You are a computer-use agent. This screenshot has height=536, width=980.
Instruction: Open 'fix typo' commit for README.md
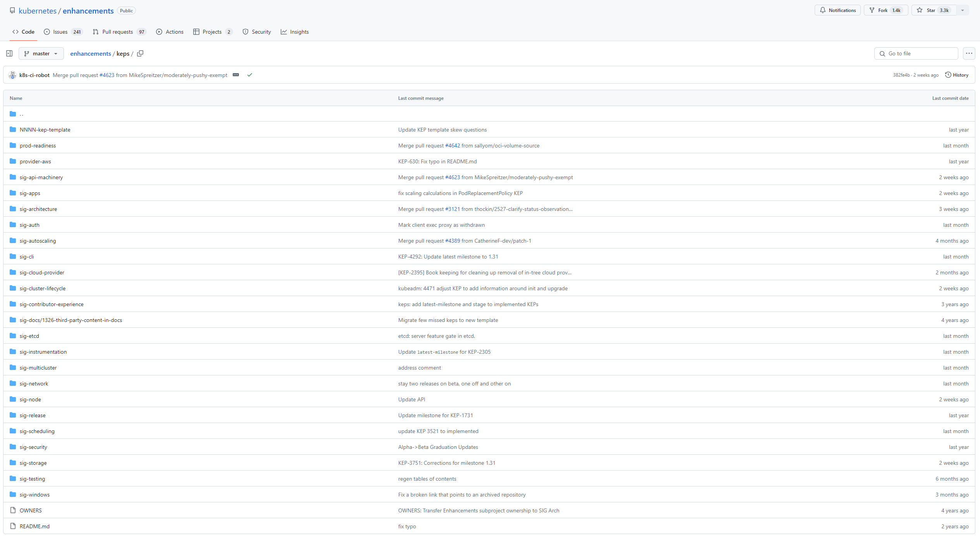coord(407,526)
